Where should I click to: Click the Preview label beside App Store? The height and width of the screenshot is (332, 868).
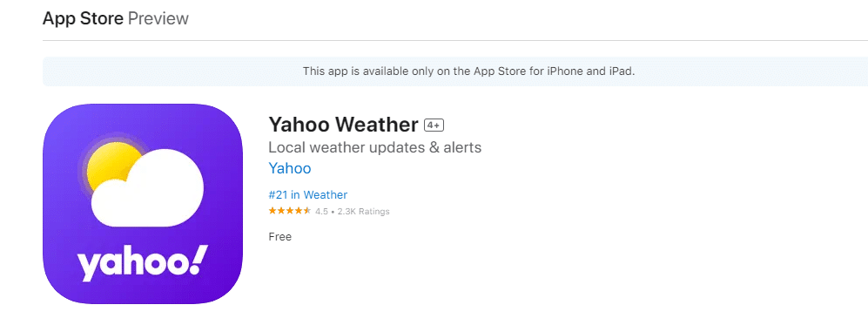click(158, 19)
